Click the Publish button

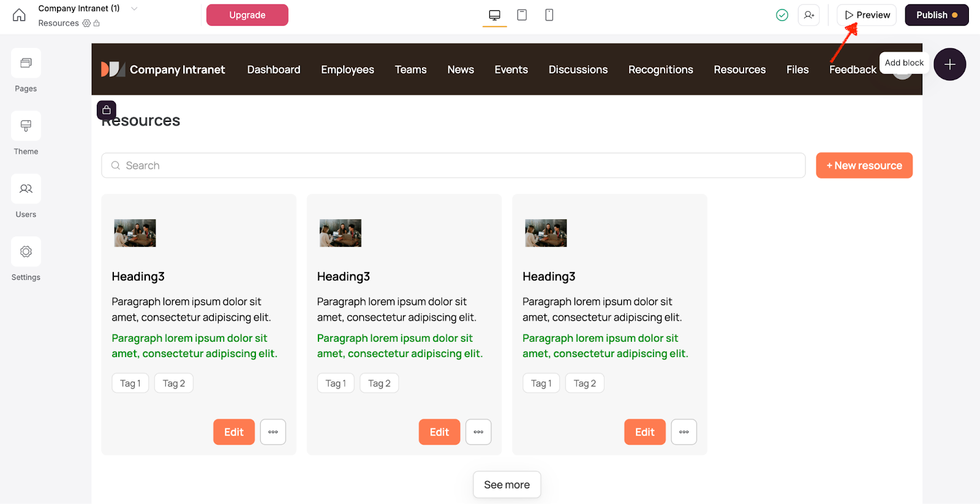pyautogui.click(x=937, y=15)
